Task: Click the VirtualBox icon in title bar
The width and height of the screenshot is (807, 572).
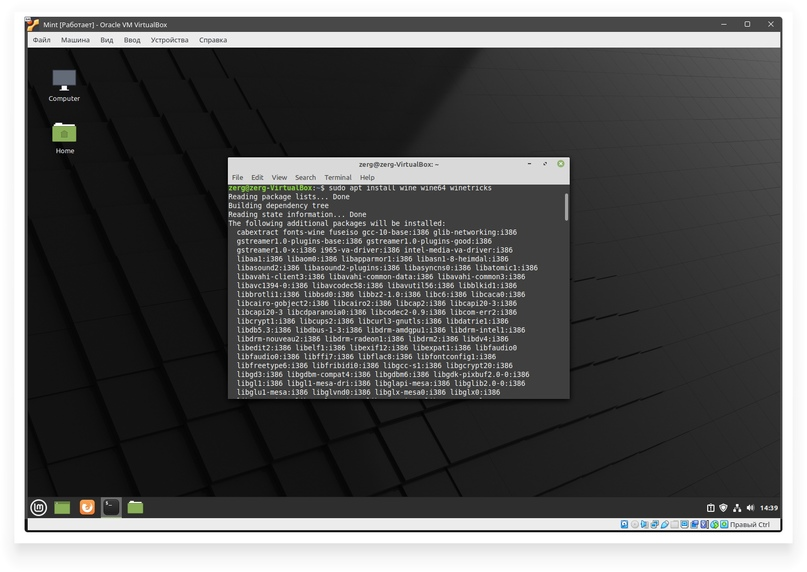Action: tap(33, 24)
